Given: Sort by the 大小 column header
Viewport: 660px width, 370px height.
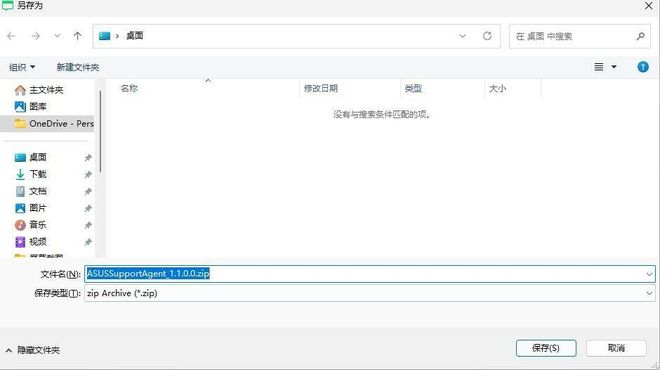Looking at the screenshot, I should (x=497, y=88).
